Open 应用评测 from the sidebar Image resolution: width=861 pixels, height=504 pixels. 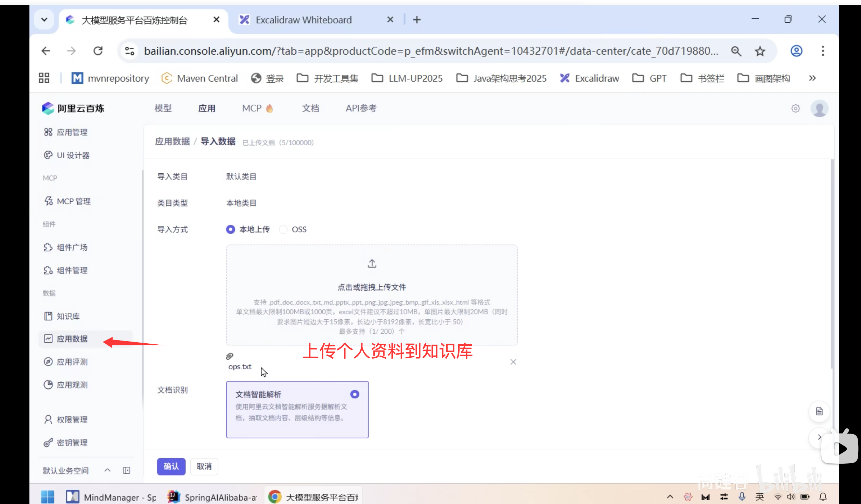tap(72, 361)
